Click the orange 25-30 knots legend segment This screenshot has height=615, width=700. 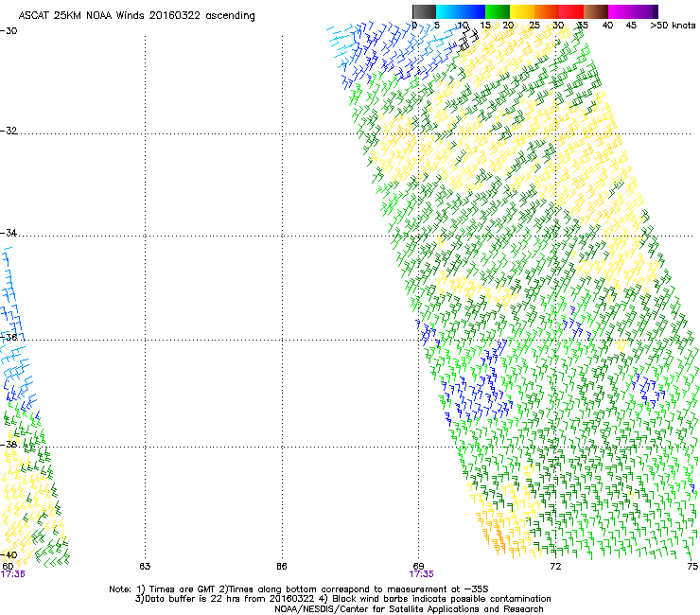547,11
